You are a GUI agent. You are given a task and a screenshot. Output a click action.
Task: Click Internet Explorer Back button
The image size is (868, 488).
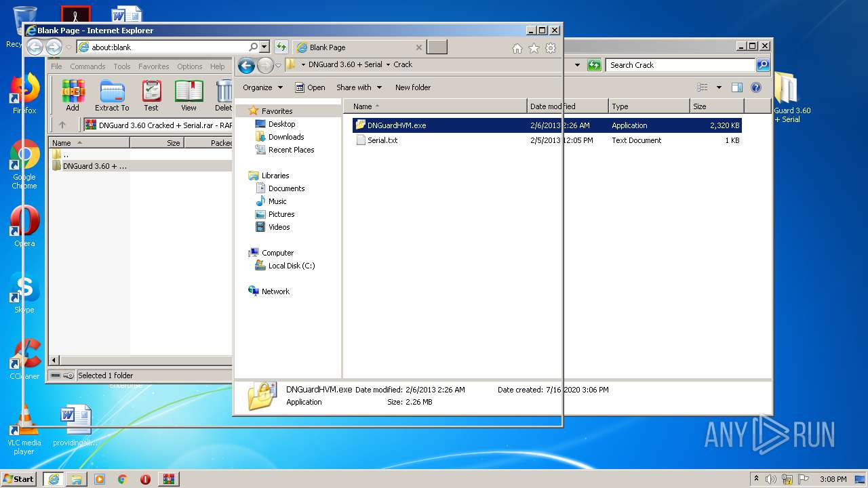click(x=35, y=47)
